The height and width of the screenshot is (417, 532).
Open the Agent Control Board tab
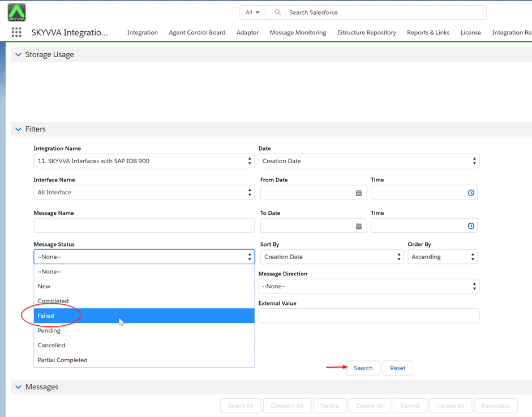pos(197,33)
